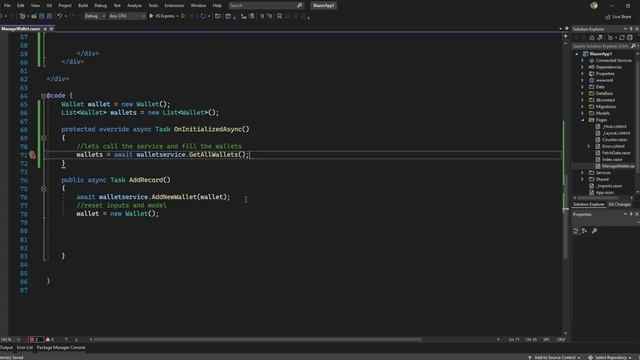
Task: Pin the ManageWallet.razor tab
Action: point(45,29)
